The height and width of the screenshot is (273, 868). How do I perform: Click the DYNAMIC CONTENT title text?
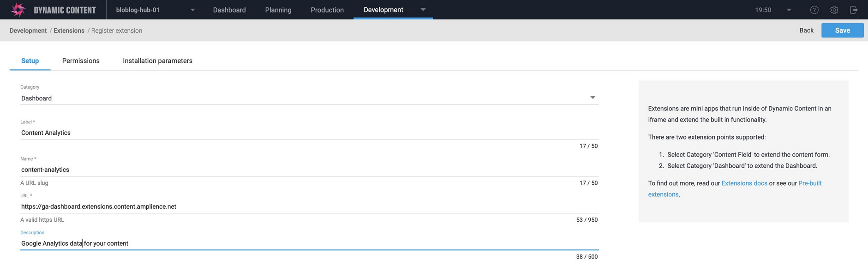[x=65, y=10]
